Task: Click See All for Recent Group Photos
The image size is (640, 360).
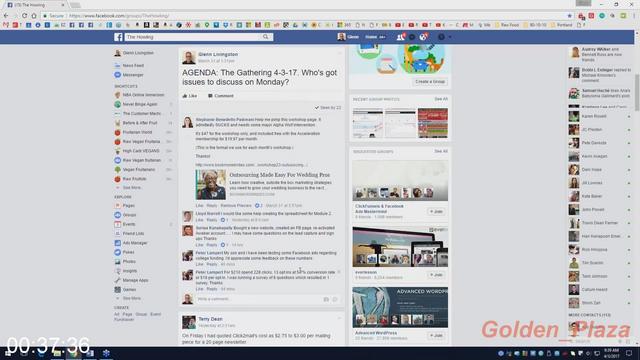Action: [x=441, y=99]
